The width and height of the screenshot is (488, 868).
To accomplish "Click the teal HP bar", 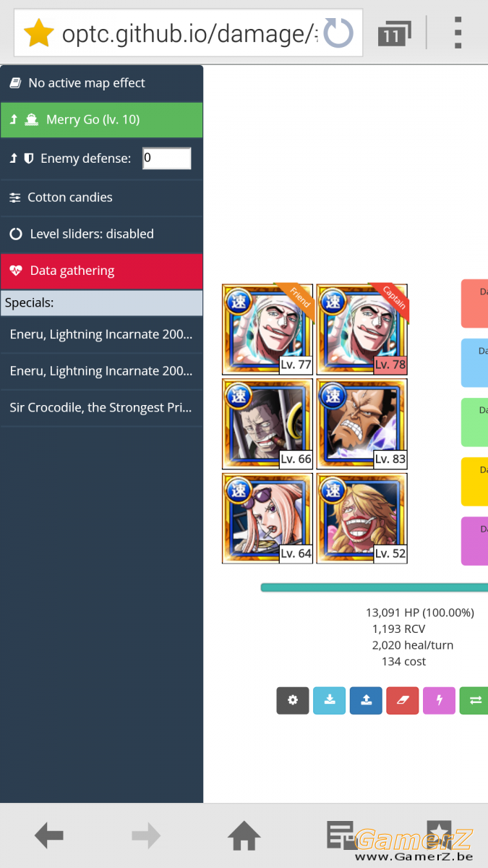I will [374, 588].
